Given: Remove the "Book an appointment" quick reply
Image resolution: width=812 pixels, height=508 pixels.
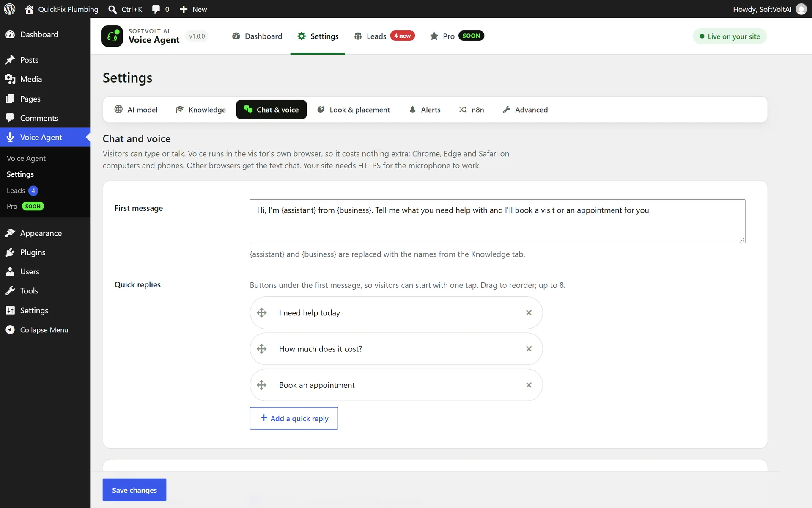Looking at the screenshot, I should point(529,385).
